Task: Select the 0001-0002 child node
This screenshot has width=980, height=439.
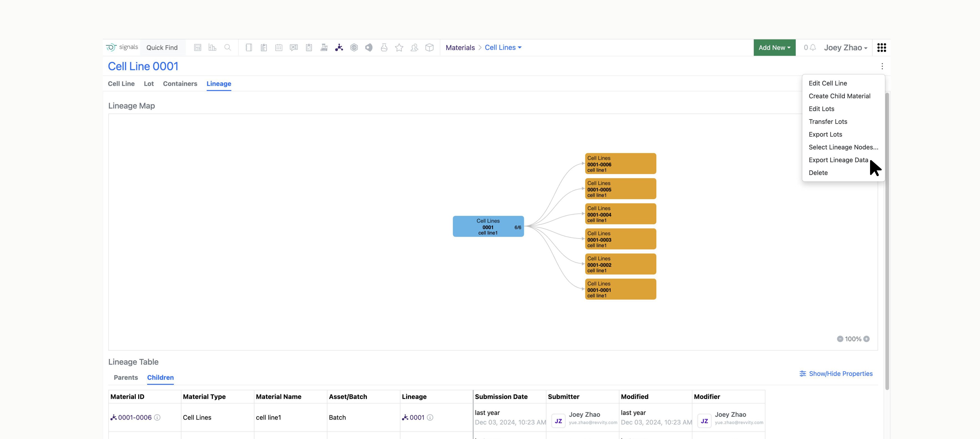Action: 620,264
